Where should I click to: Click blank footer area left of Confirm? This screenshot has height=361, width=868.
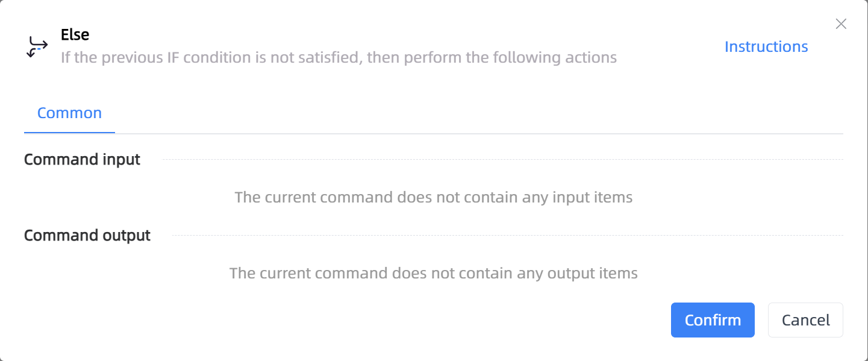(343, 320)
